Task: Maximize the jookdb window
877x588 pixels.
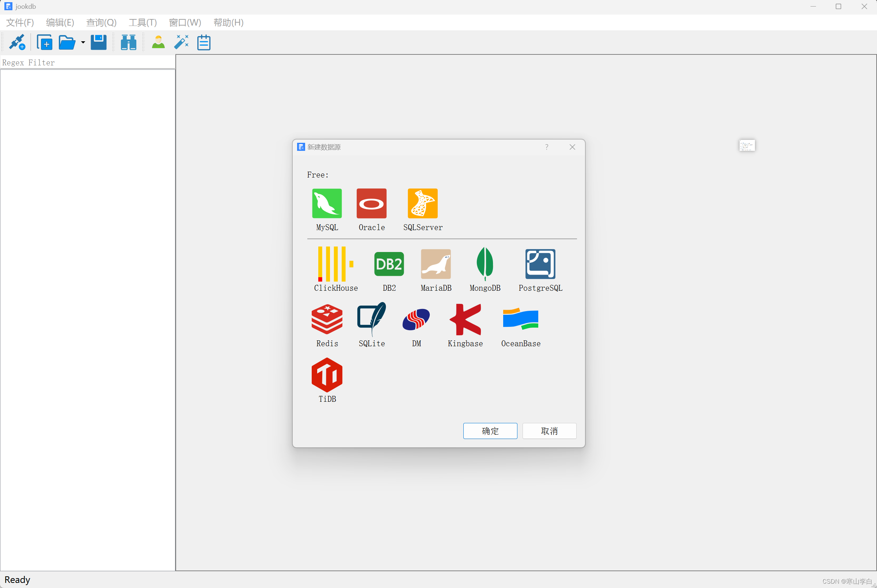Action: click(838, 6)
